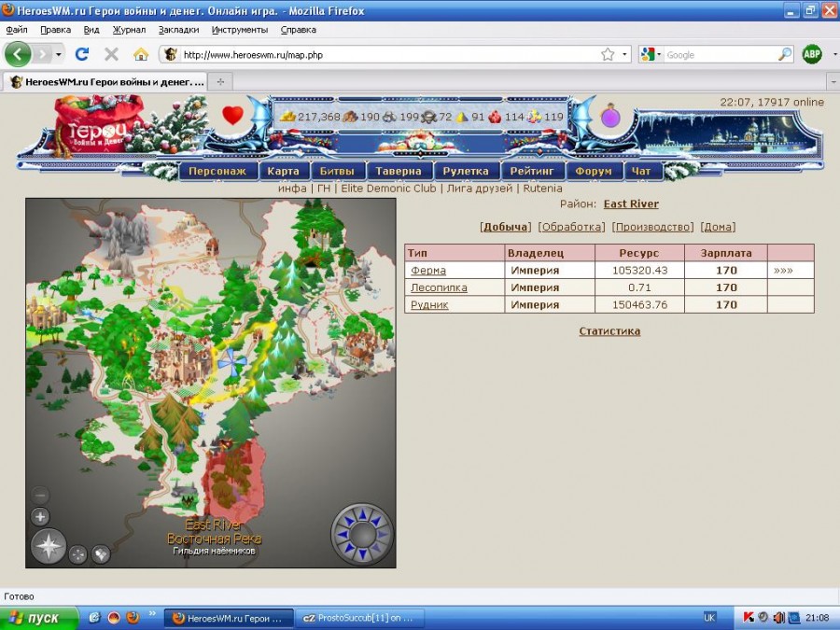Click the gems resource icon
The width and height of the screenshot is (840, 630).
tap(534, 117)
